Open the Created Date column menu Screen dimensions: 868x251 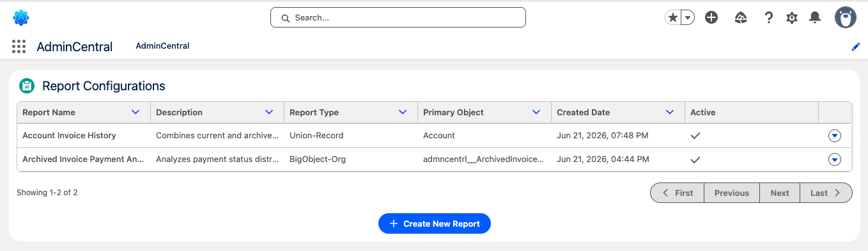coord(670,112)
